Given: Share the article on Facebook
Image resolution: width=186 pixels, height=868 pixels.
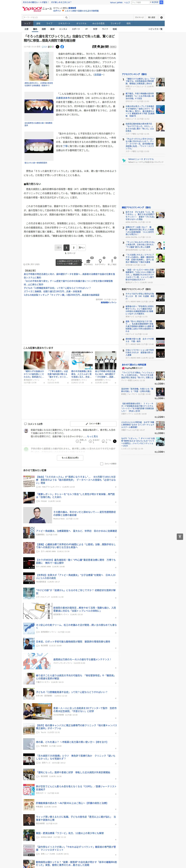Looking at the screenshot, I should click(62, 47).
